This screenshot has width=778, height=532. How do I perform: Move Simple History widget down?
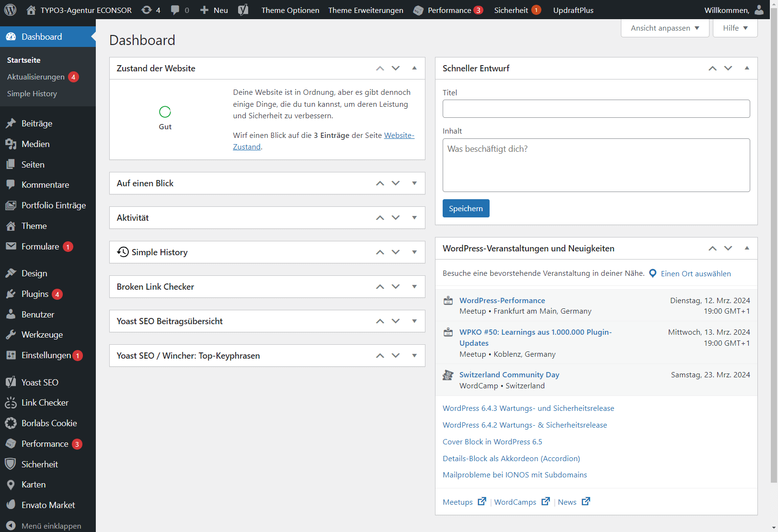point(396,252)
